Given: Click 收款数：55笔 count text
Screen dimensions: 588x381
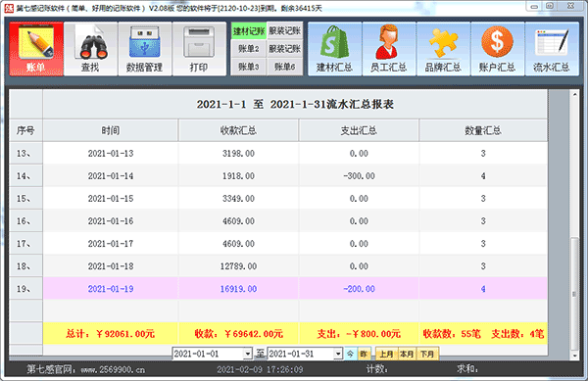Looking at the screenshot, I should 452,333.
